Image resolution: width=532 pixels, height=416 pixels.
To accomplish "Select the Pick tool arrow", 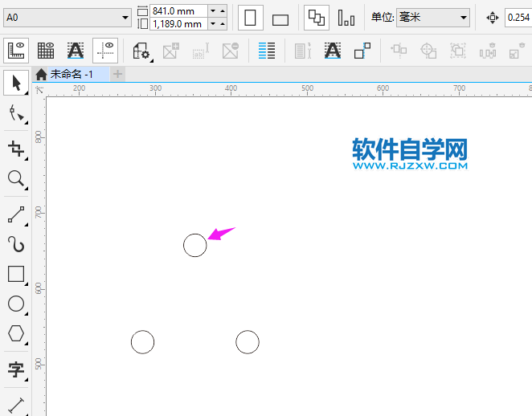I will tap(16, 83).
